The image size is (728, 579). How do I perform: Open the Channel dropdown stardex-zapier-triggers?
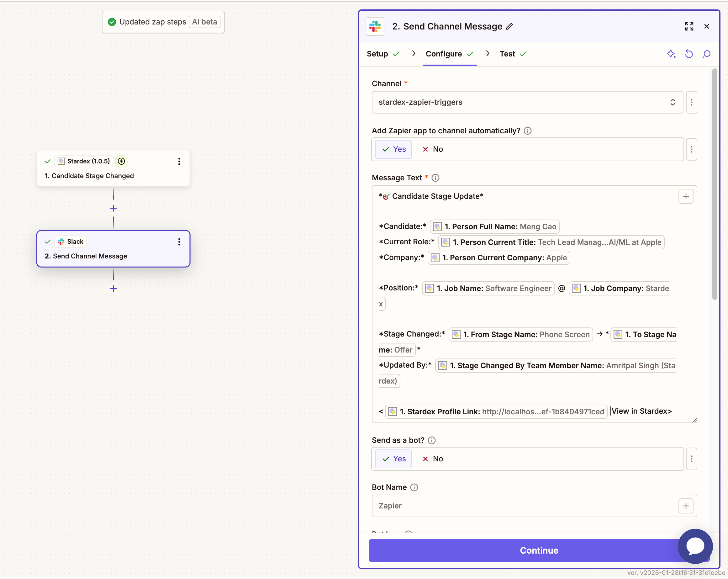(527, 102)
